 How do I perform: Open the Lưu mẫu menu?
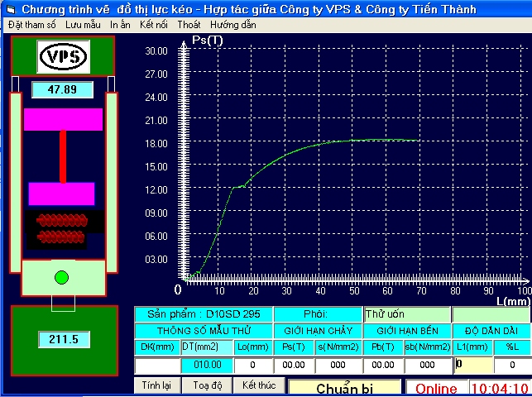click(x=83, y=25)
